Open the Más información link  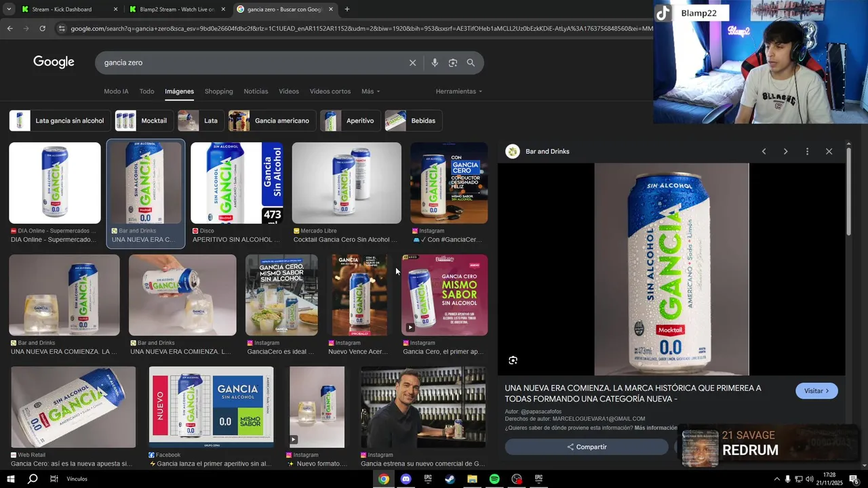[x=656, y=428]
